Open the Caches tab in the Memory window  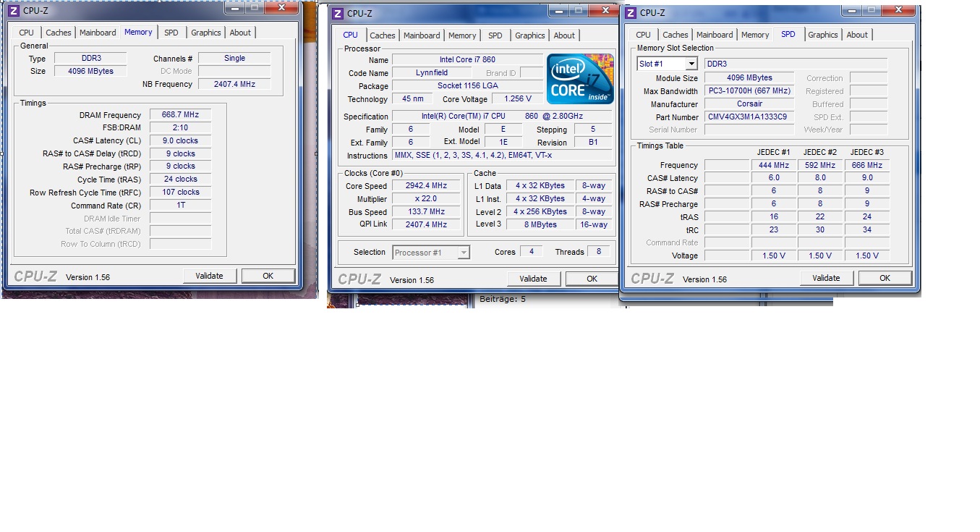point(59,33)
